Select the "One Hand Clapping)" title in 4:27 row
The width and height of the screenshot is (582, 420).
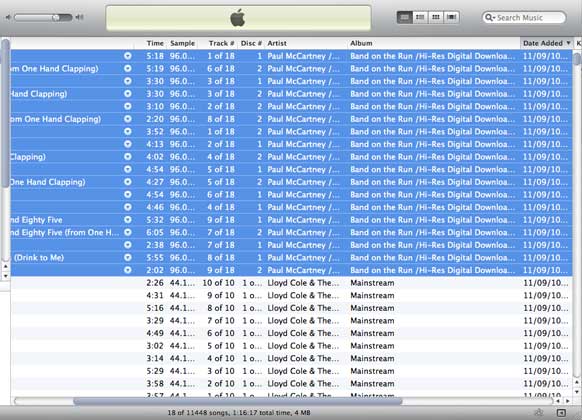click(x=48, y=182)
